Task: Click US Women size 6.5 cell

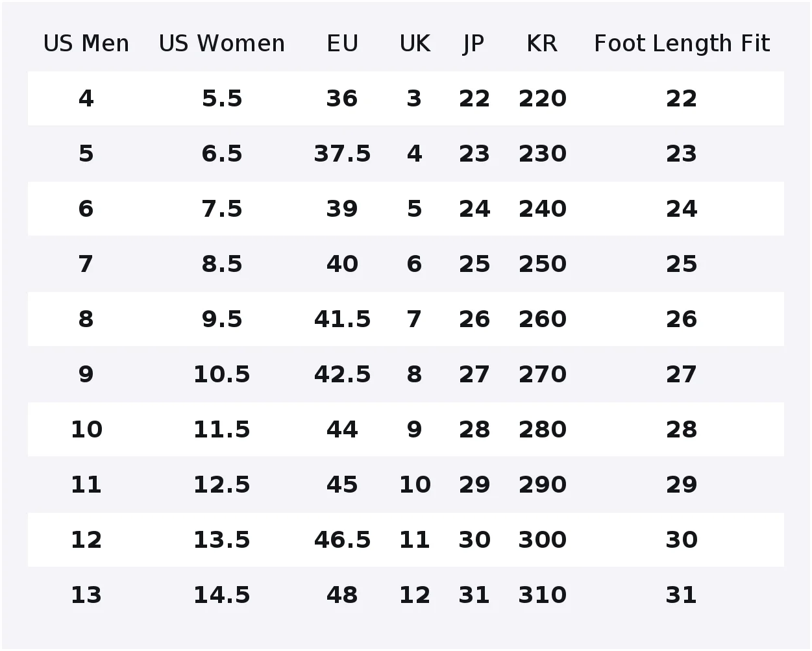Action: (x=222, y=154)
